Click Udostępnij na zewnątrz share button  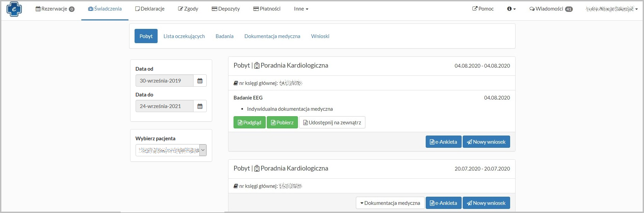click(332, 123)
